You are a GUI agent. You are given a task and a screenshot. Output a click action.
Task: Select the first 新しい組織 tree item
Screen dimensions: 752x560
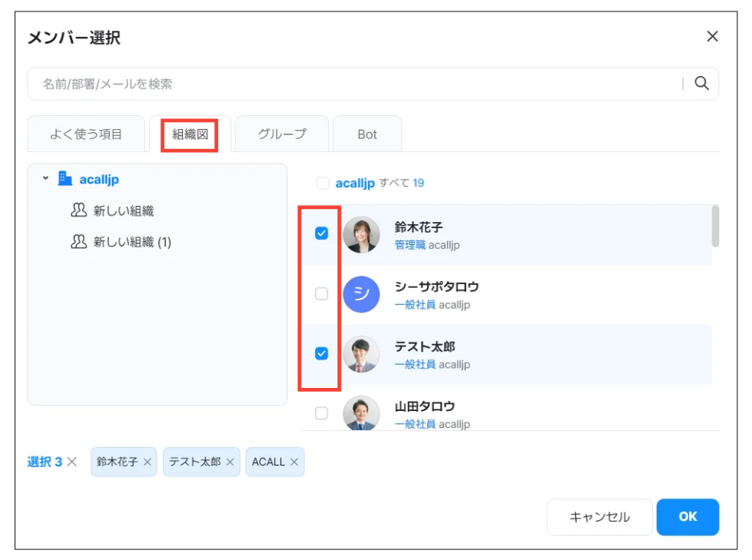pos(123,210)
